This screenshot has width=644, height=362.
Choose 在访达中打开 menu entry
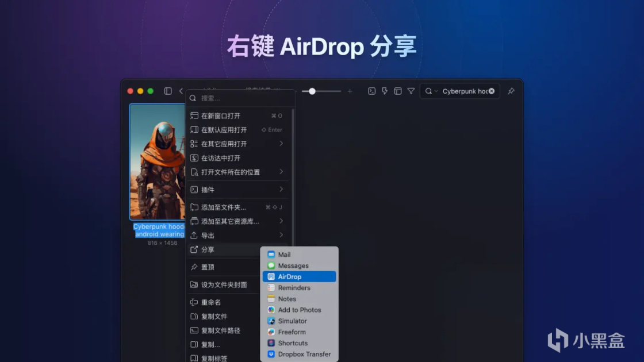point(238,158)
